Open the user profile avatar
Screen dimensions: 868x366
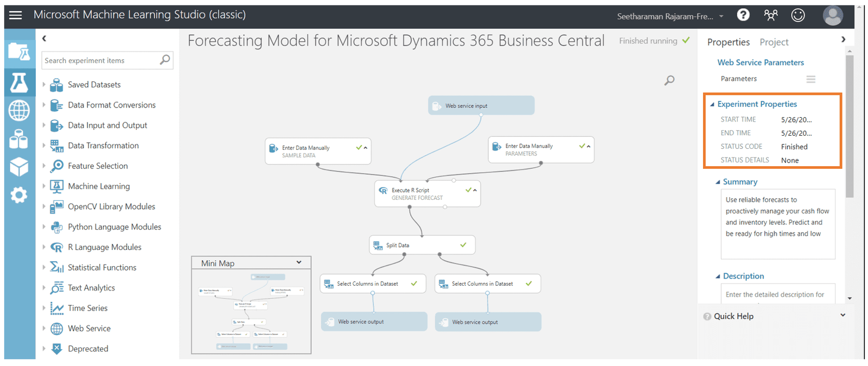pyautogui.click(x=833, y=15)
